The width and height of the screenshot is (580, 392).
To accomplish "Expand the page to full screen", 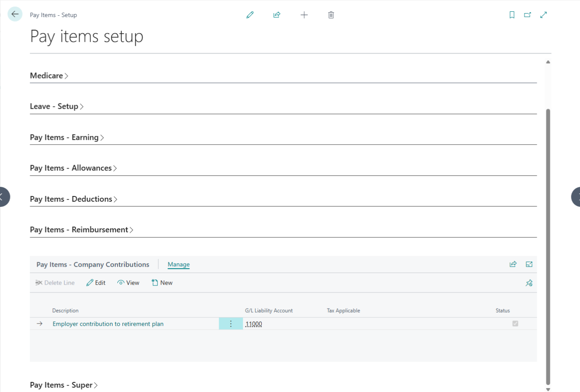I will 543,14.
